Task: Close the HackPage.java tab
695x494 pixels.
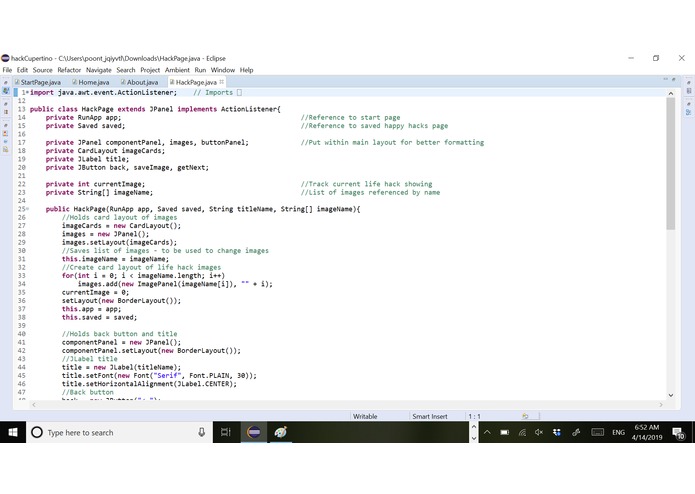Action: [x=222, y=82]
